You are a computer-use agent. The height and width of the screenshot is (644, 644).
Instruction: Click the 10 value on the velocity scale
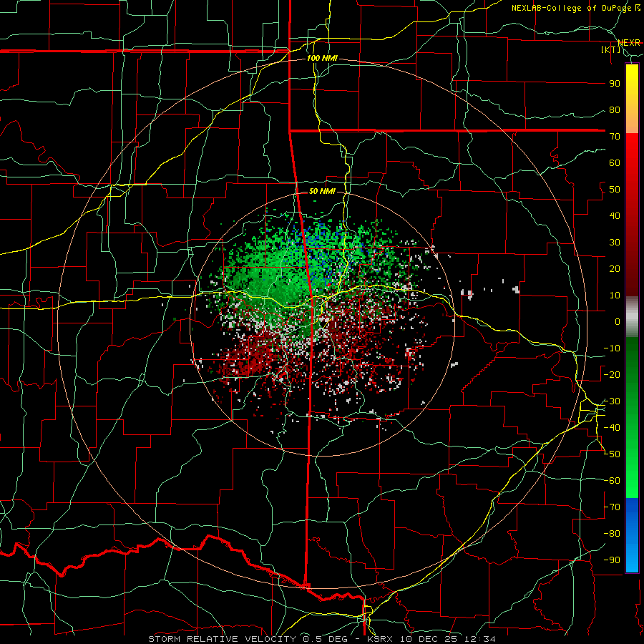tap(615, 296)
